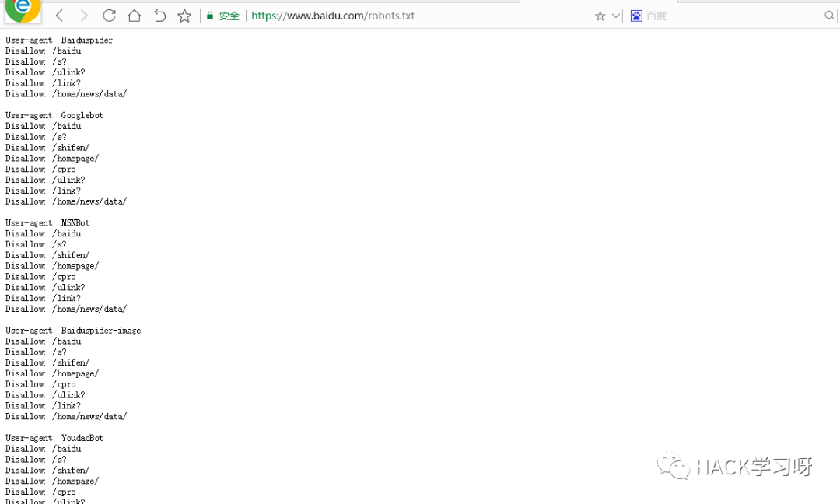Click the User-agent: MSNBot line
This screenshot has height=504, width=840.
(47, 222)
